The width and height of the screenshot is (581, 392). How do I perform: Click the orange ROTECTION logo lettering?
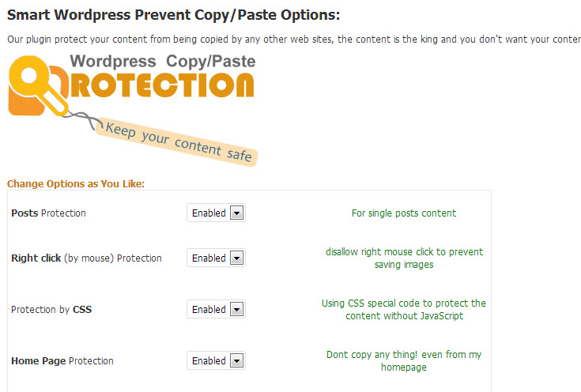(162, 85)
